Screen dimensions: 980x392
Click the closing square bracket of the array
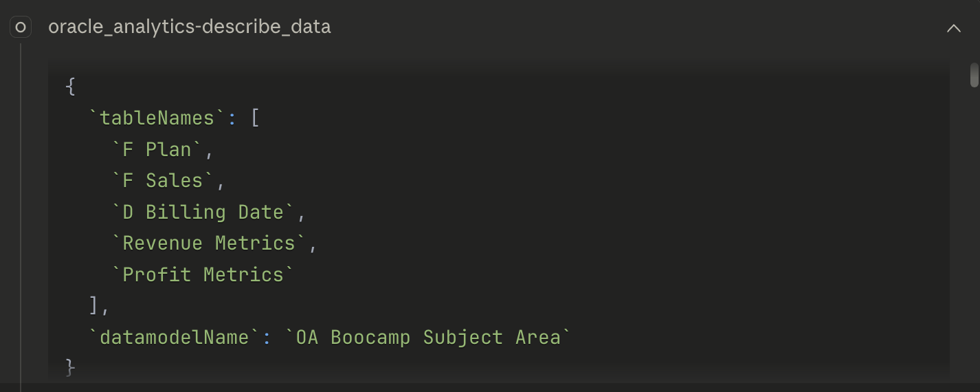pyautogui.click(x=93, y=305)
